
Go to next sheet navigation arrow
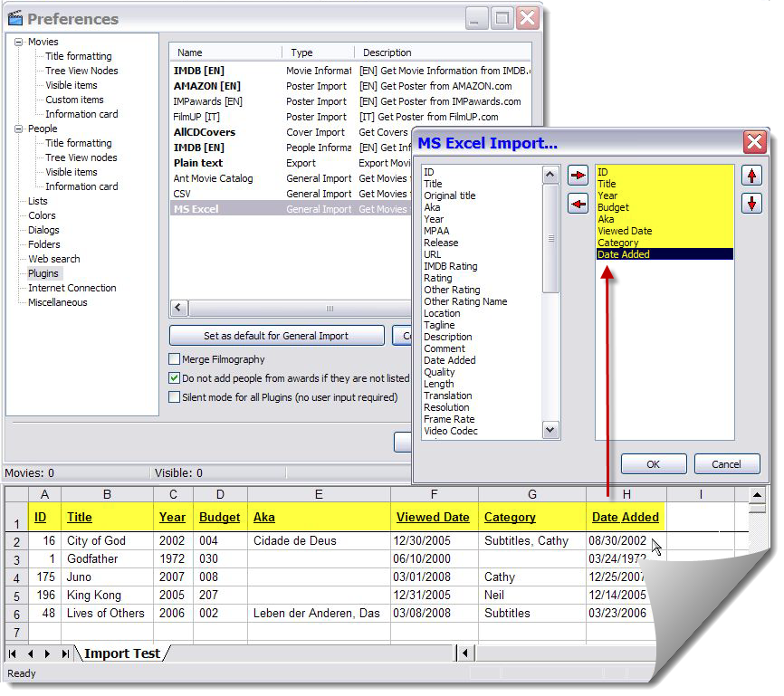pyautogui.click(x=47, y=653)
